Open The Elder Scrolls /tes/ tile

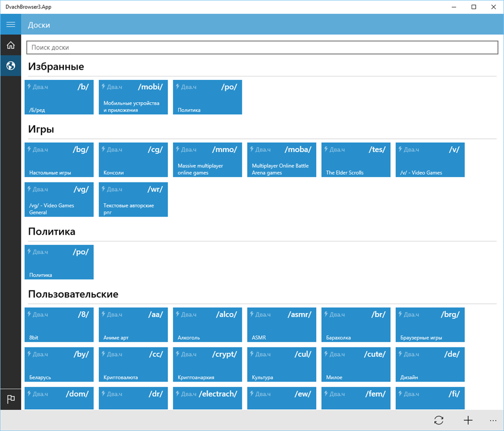[356, 160]
